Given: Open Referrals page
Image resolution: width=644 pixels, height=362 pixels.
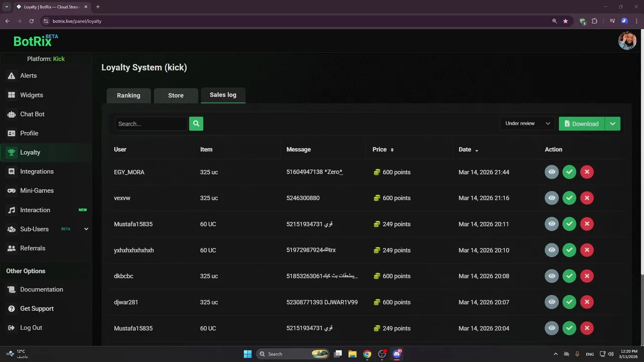Looking at the screenshot, I should click(x=33, y=248).
